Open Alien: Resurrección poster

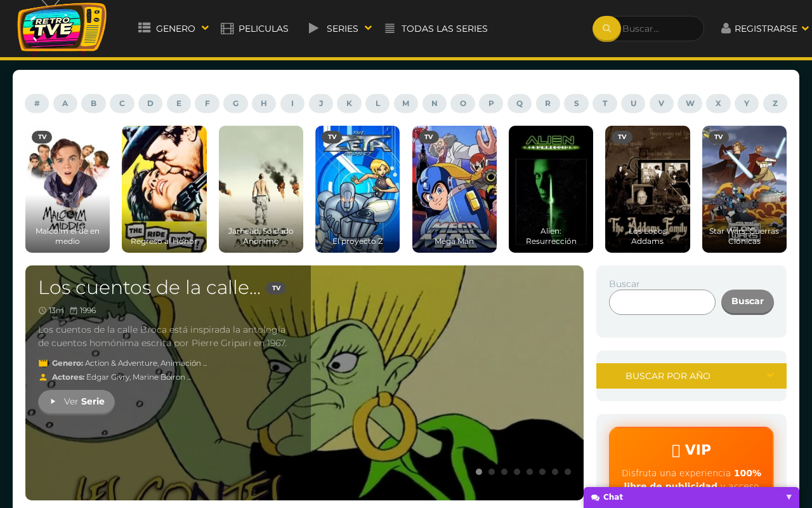(x=551, y=189)
